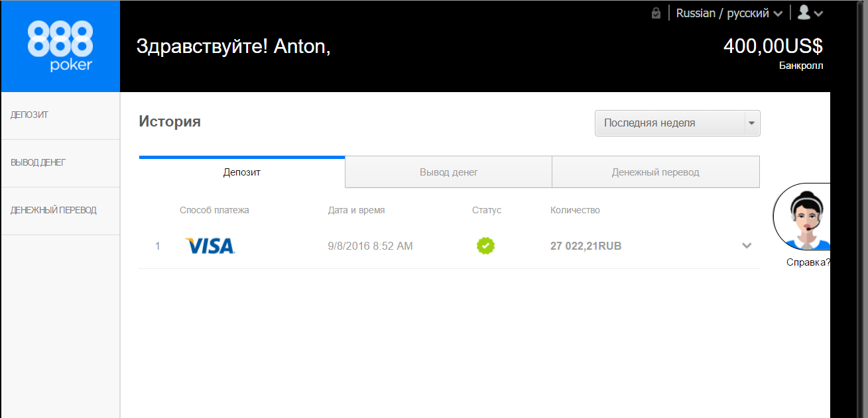The image size is (868, 418).
Task: Click the padlock security icon
Action: point(656,13)
